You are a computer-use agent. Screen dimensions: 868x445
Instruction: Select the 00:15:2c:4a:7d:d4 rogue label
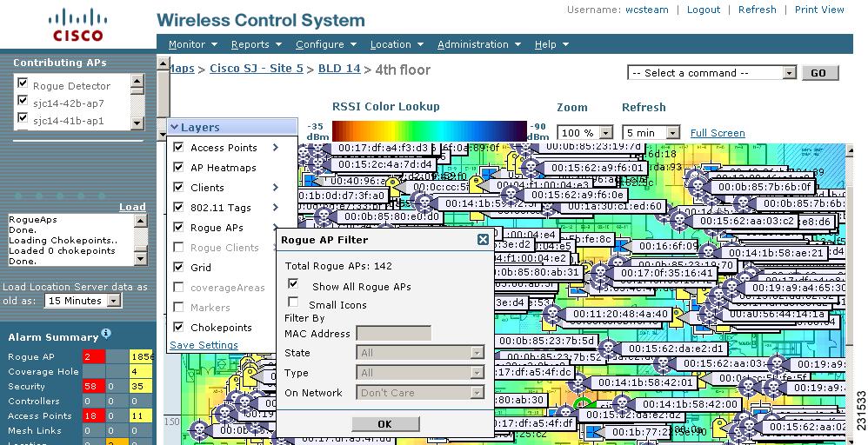[384, 164]
